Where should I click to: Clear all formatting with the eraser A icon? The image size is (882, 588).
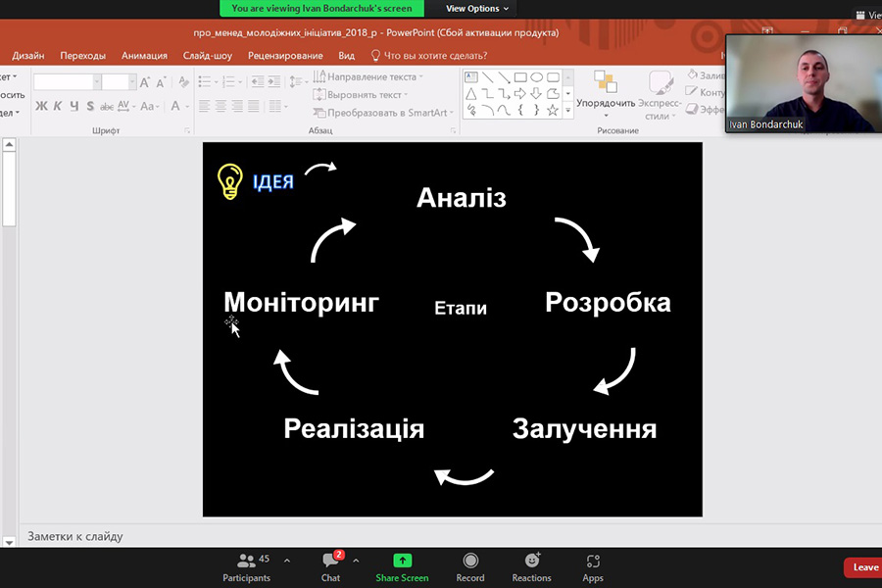coord(183,82)
